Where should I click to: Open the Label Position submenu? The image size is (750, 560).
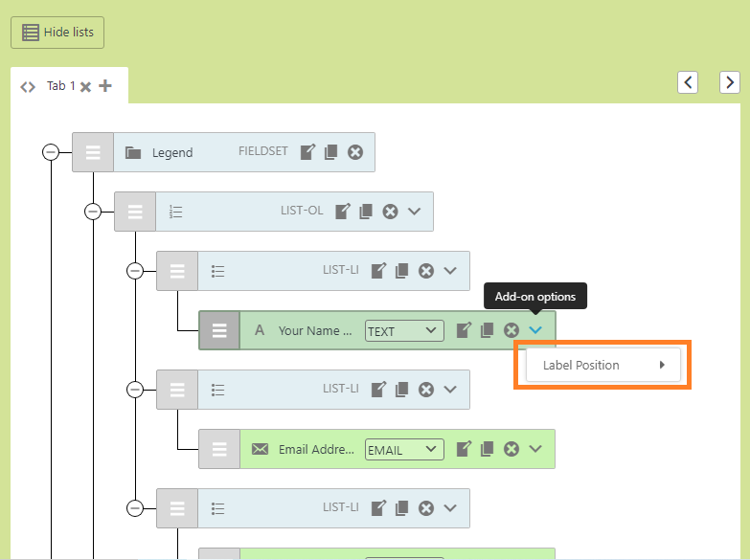coord(603,365)
